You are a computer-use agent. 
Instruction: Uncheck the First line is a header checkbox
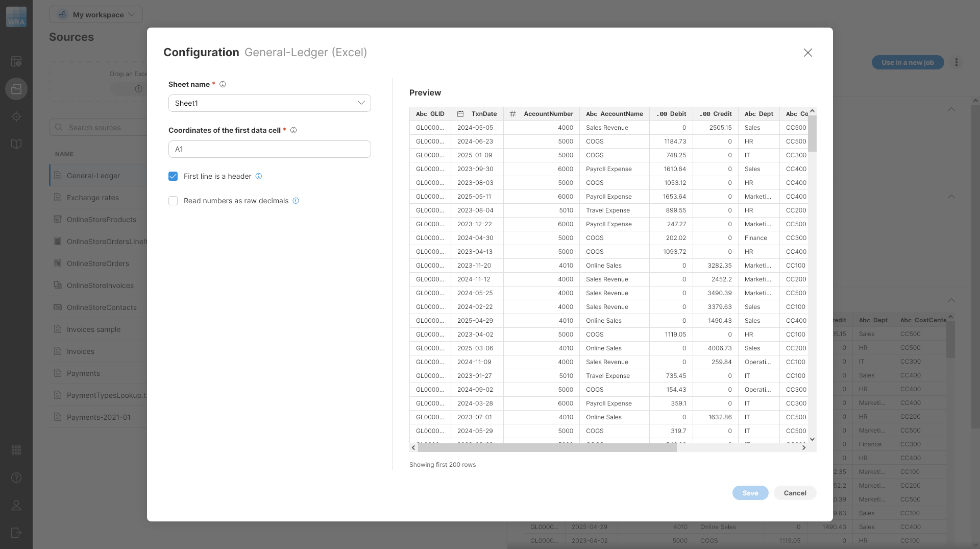coord(173,176)
